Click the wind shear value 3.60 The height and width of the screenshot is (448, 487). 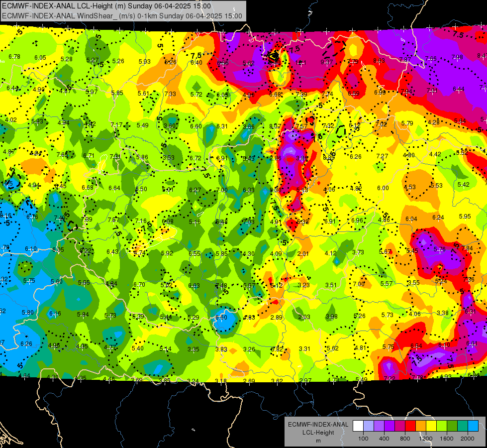click(170, 125)
